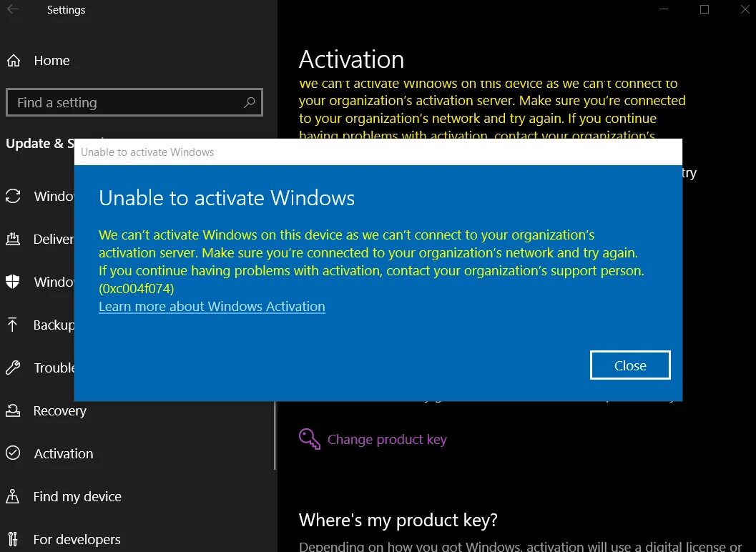Go back with the arrow in the Settings title bar
Viewport: 756px width, 552px height.
(x=13, y=9)
